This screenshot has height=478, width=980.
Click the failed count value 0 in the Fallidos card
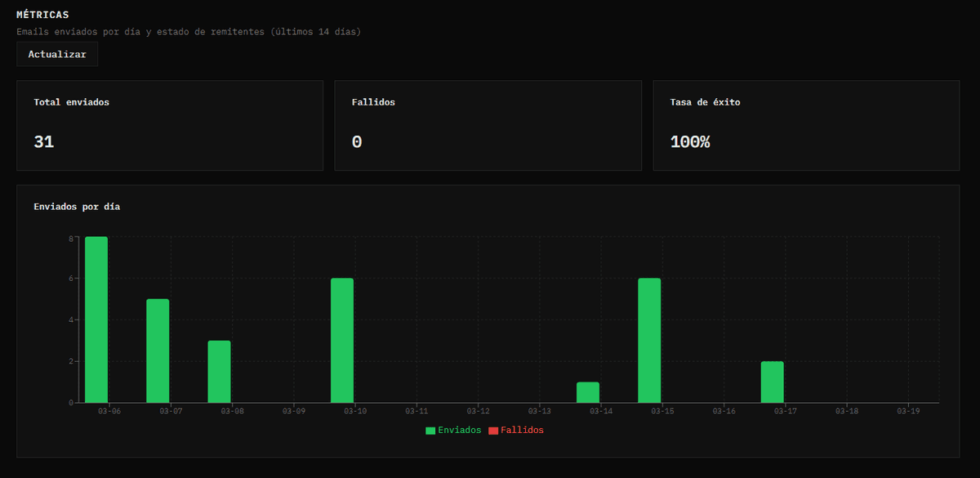[x=357, y=141]
